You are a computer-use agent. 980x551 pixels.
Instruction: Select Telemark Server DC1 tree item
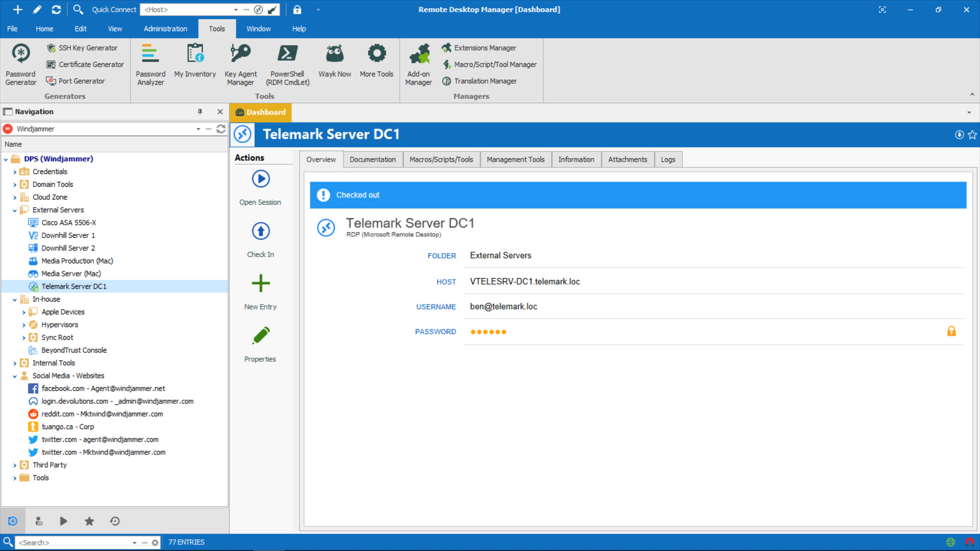click(x=74, y=286)
